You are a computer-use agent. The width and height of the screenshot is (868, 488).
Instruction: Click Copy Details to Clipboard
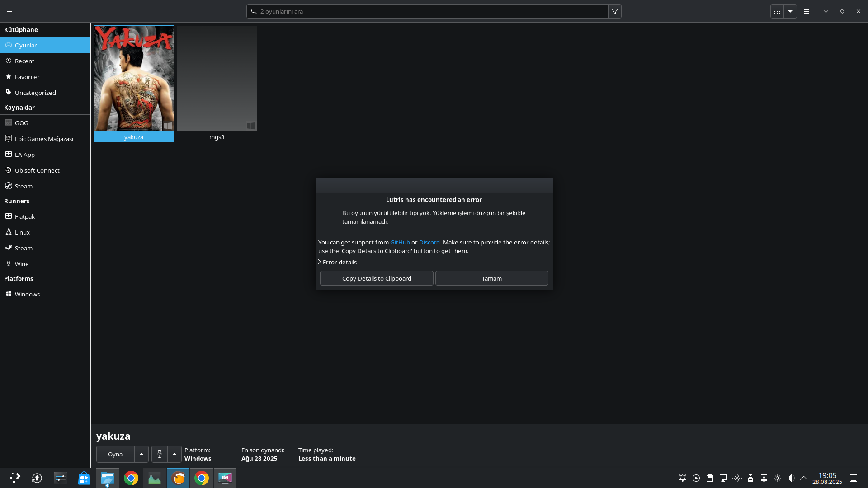point(377,278)
